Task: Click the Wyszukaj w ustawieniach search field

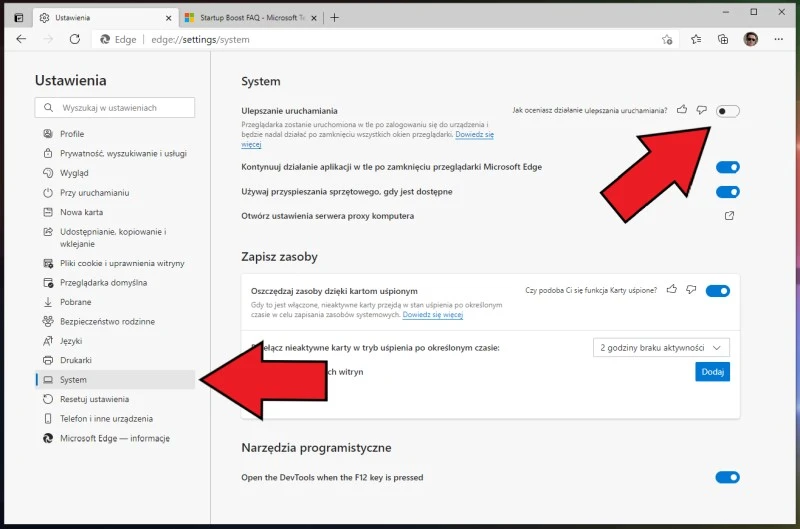Action: click(115, 107)
